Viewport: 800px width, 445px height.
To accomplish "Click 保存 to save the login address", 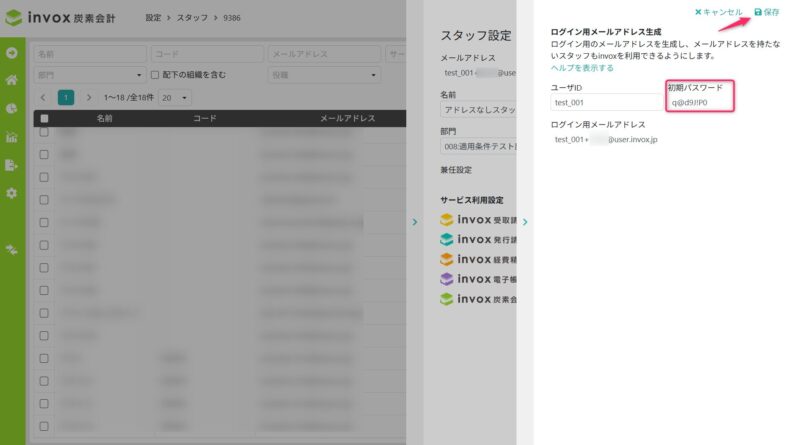I will coord(767,12).
